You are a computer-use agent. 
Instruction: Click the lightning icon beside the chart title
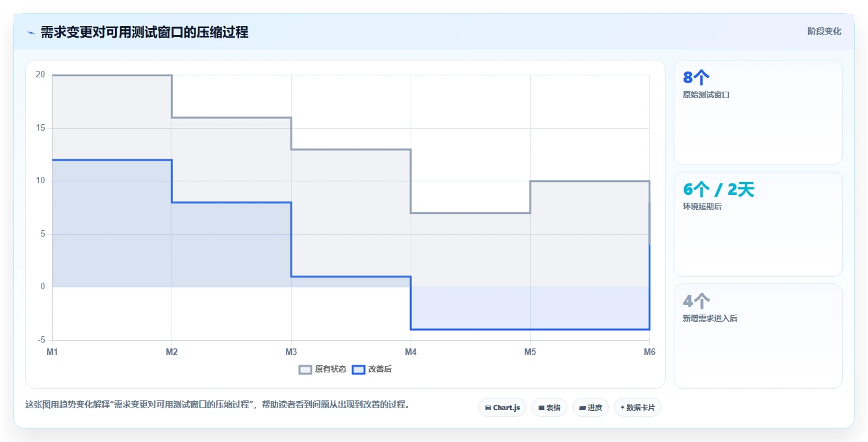[x=31, y=32]
